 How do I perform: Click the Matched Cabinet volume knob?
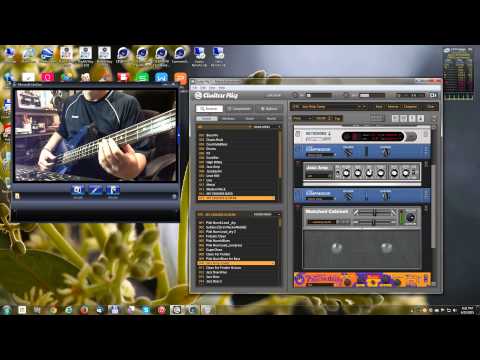point(411,218)
